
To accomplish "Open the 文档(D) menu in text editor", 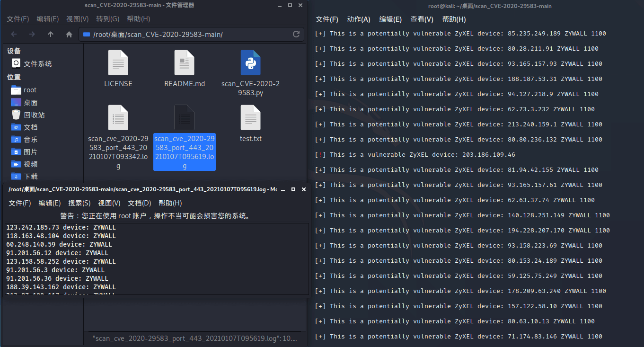I will 139,203.
